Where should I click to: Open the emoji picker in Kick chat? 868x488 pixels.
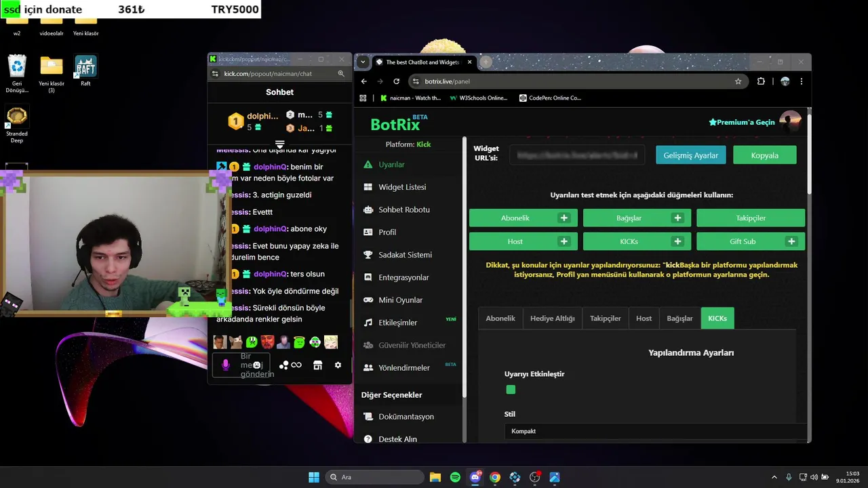[x=256, y=365]
